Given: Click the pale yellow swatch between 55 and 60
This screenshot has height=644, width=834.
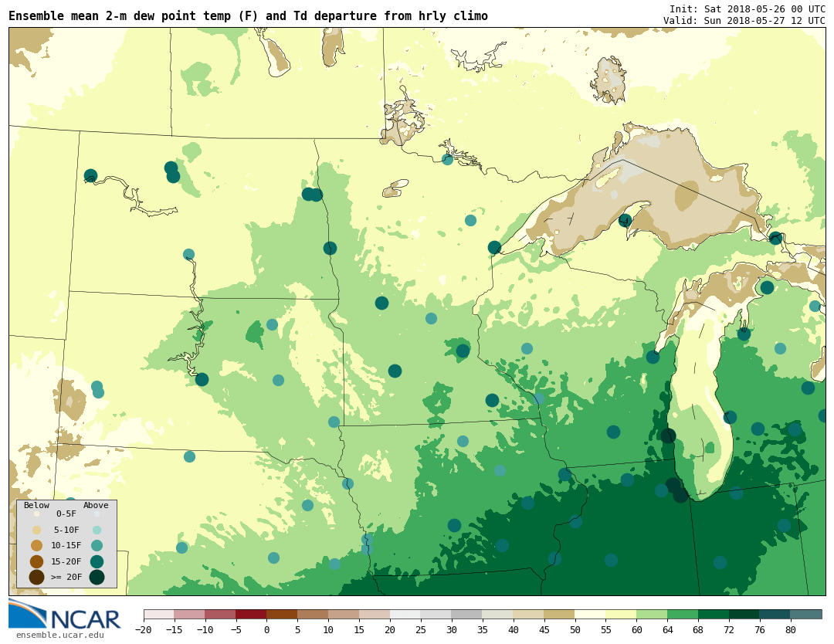Looking at the screenshot, I should click(x=622, y=614).
